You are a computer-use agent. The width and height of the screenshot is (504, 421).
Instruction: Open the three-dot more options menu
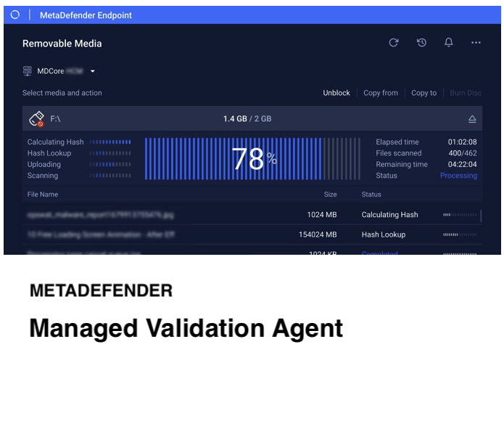point(476,43)
